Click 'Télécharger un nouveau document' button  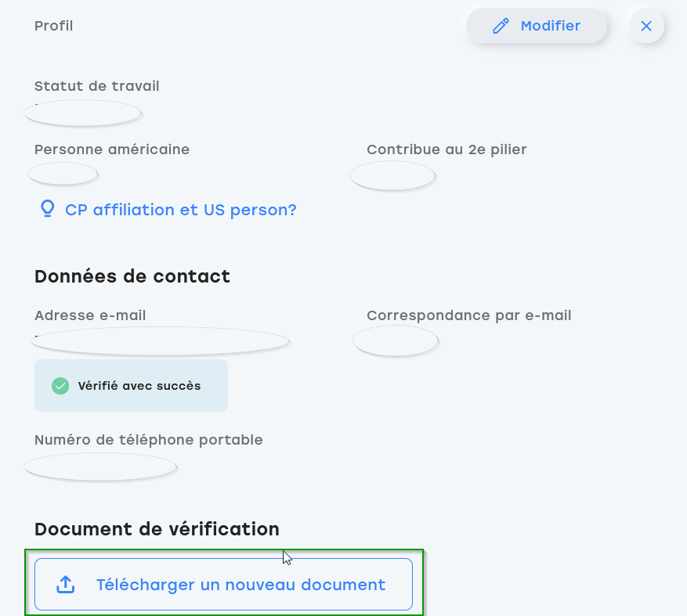pyautogui.click(x=223, y=584)
